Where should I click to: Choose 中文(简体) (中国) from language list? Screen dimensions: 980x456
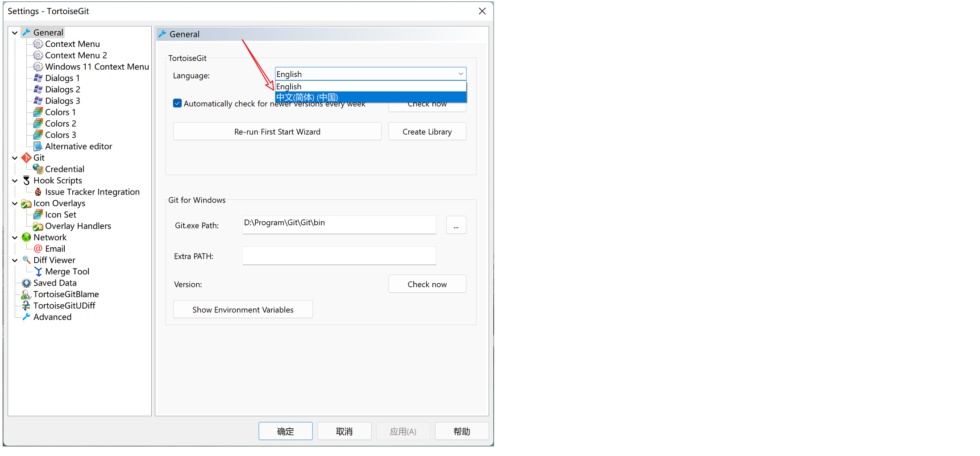370,97
